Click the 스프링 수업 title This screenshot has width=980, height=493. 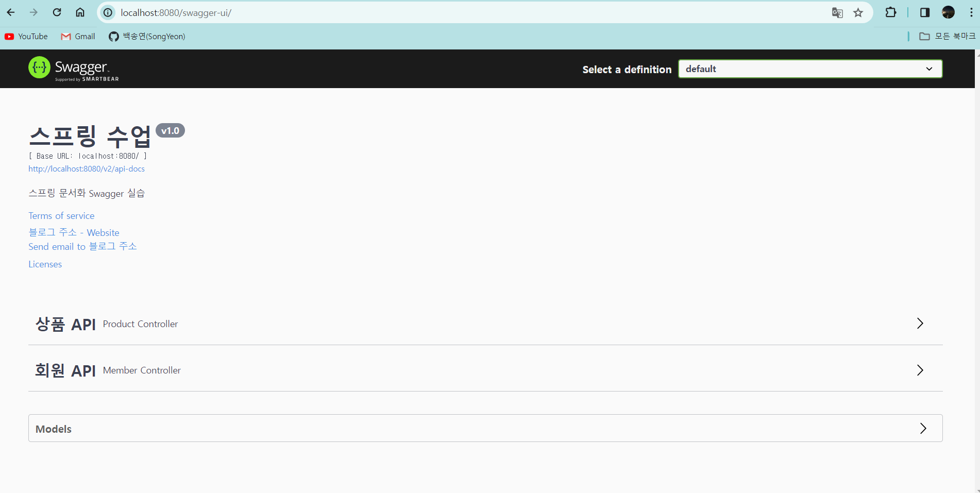(90, 137)
